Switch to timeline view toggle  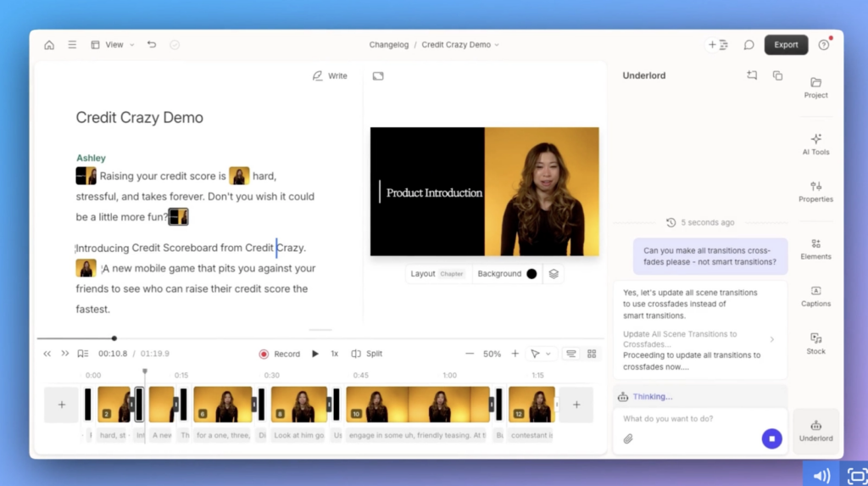(571, 354)
